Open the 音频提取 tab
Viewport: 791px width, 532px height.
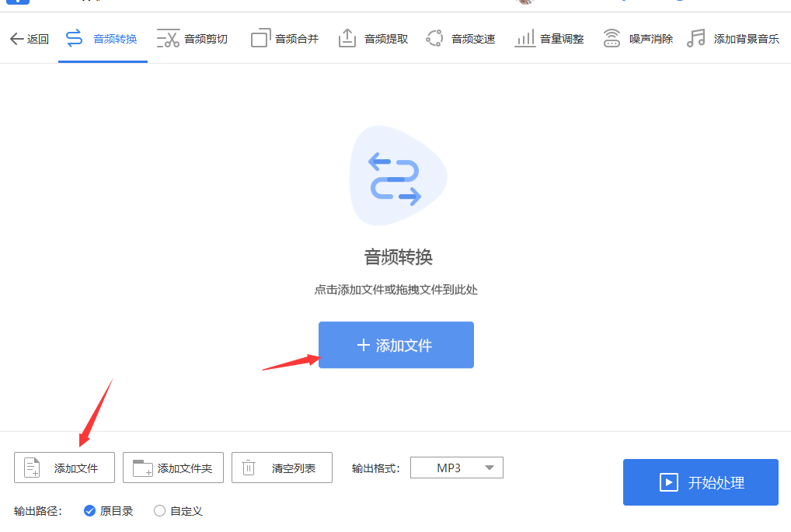pos(373,39)
